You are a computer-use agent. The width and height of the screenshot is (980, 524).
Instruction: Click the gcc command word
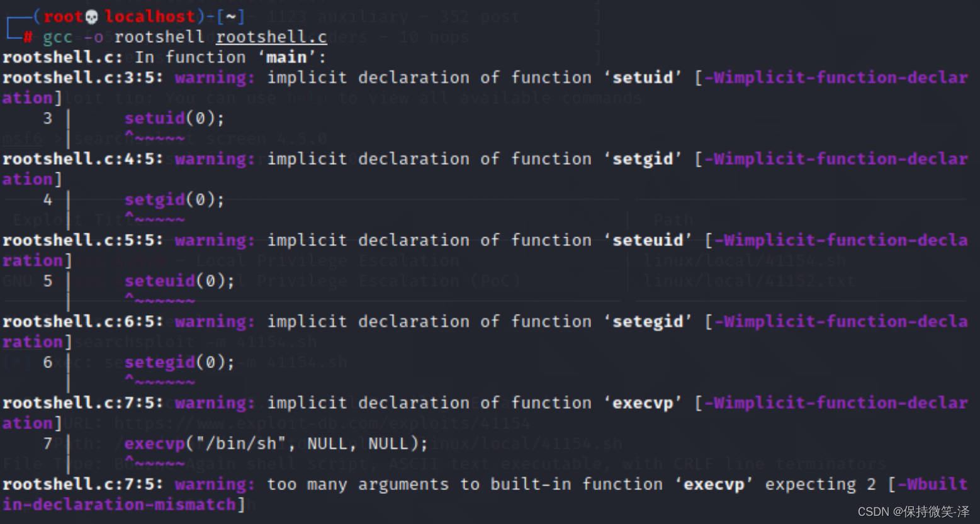[x=57, y=37]
